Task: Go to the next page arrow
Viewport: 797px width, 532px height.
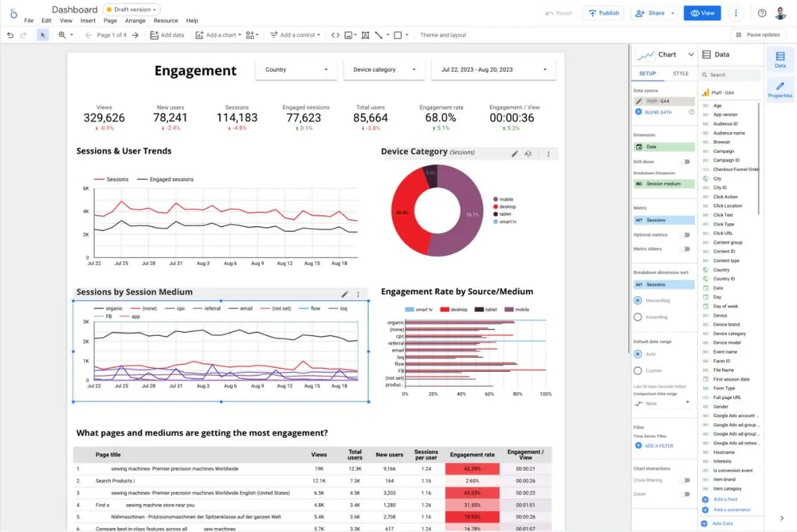Action: pyautogui.click(x=135, y=35)
